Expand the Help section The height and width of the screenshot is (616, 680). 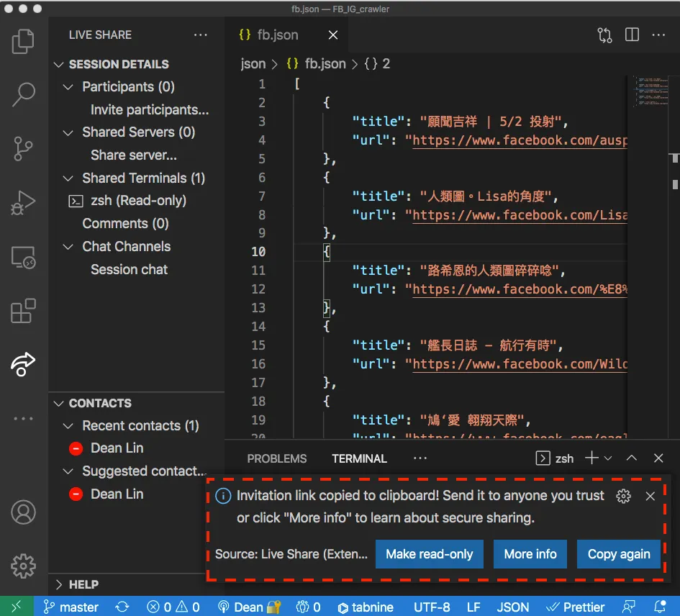click(x=58, y=585)
